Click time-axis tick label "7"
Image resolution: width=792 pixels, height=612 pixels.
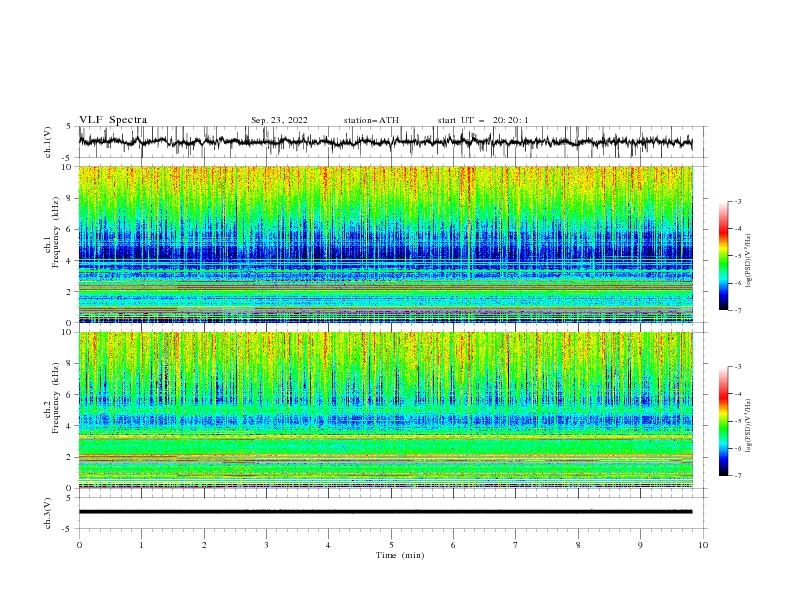click(516, 545)
